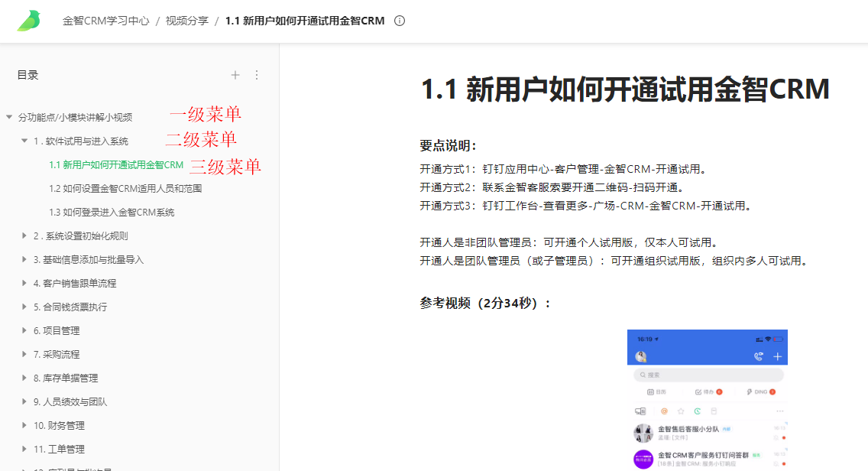868x471 pixels.
Task: Open the catalog more options menu
Action: pos(257,75)
